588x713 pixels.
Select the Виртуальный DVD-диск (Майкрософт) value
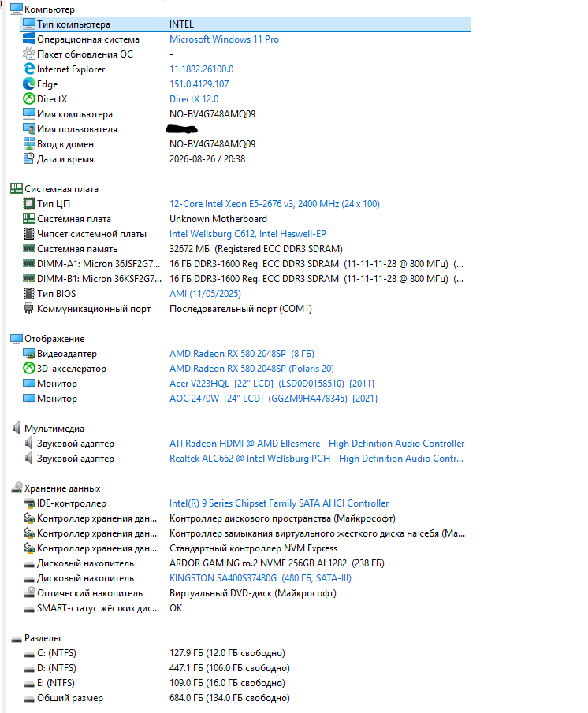coord(252,593)
